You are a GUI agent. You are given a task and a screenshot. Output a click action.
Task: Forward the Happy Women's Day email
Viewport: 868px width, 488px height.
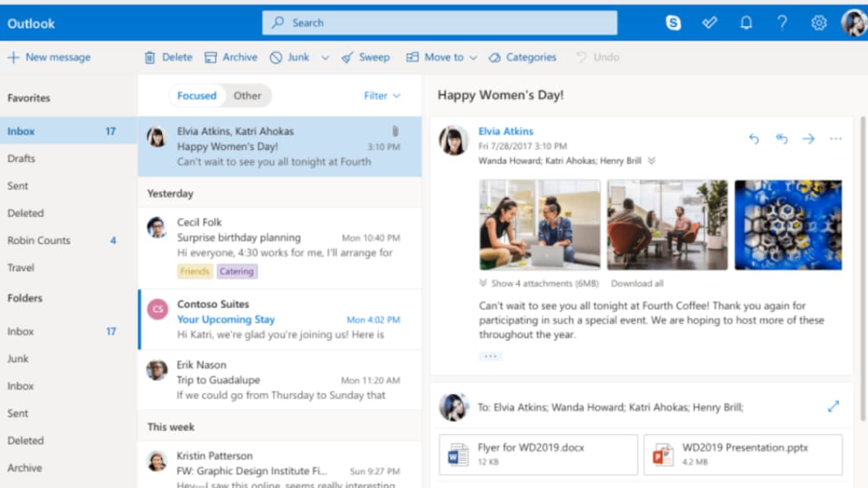(x=809, y=138)
